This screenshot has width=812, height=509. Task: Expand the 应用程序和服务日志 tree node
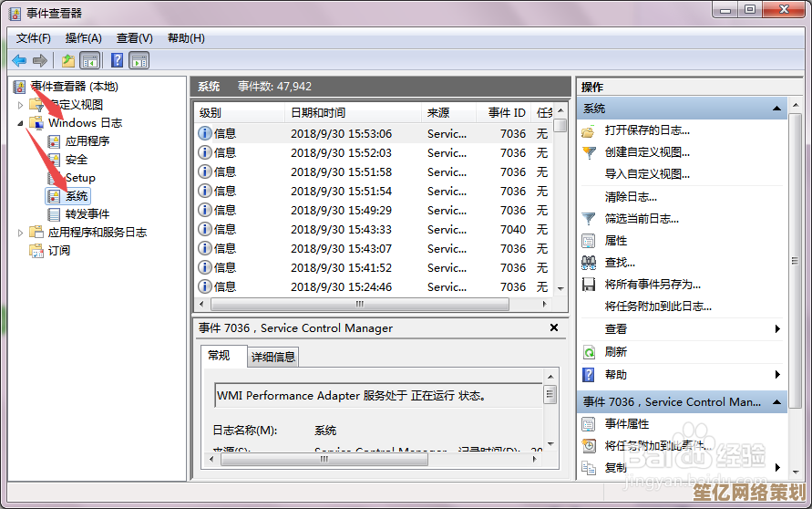coord(21,233)
